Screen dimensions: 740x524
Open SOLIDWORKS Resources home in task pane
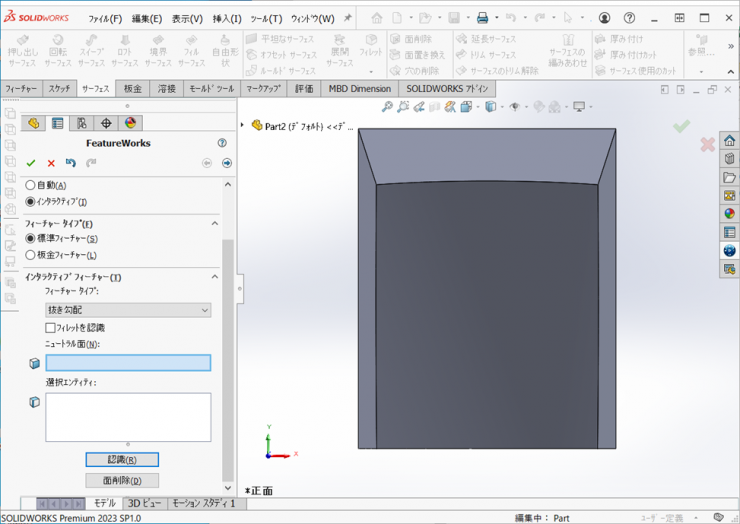729,141
